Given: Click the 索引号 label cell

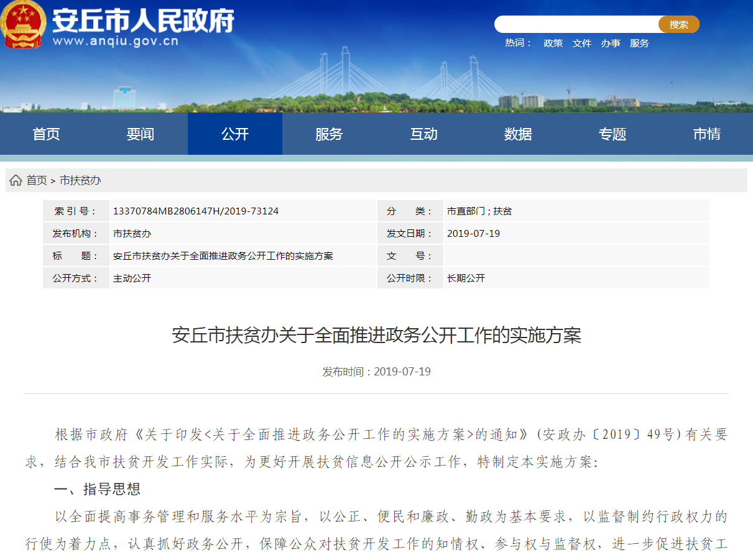Looking at the screenshot, I should tap(76, 211).
